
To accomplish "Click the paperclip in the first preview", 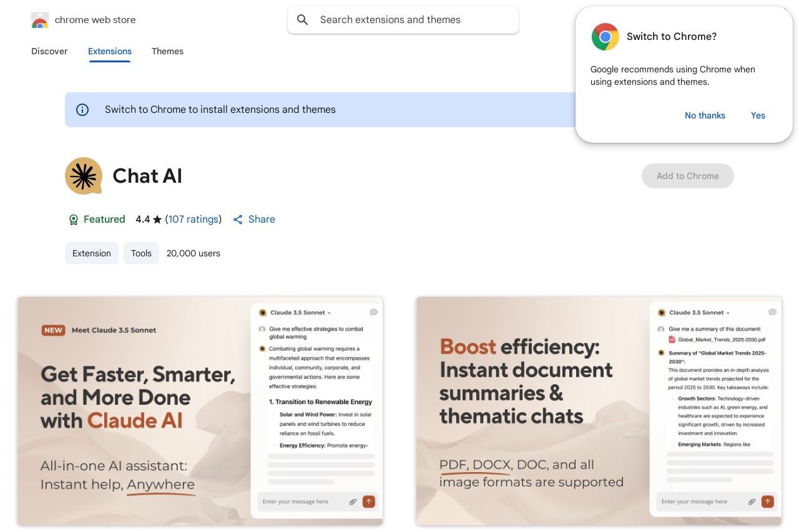I will pyautogui.click(x=353, y=501).
